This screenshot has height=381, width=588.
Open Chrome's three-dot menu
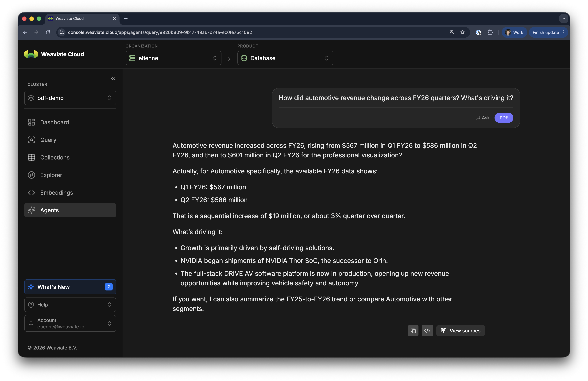(x=563, y=32)
